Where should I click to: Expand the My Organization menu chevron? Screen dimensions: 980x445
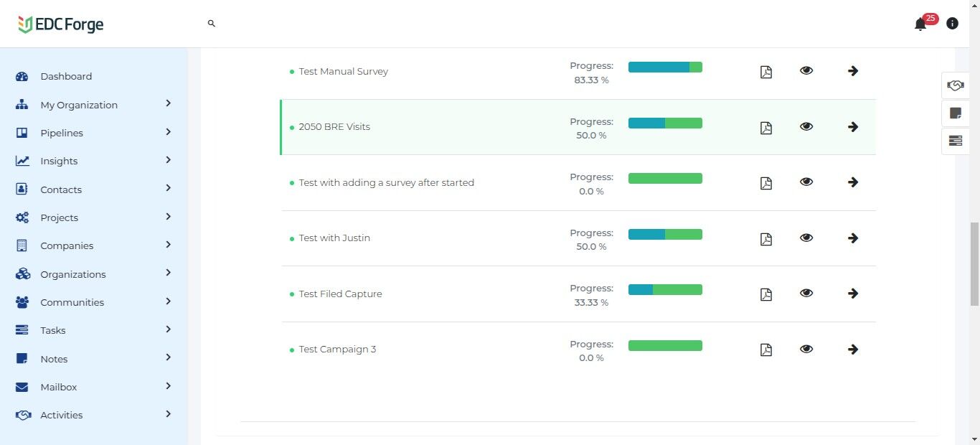pos(168,103)
